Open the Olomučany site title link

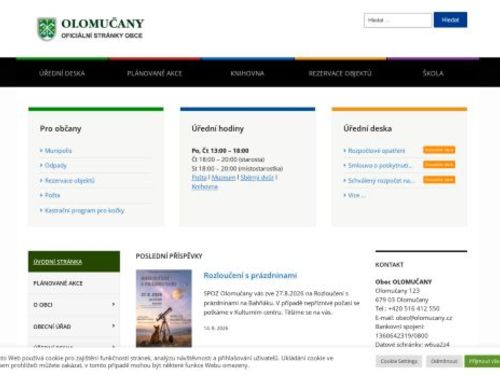(x=102, y=24)
